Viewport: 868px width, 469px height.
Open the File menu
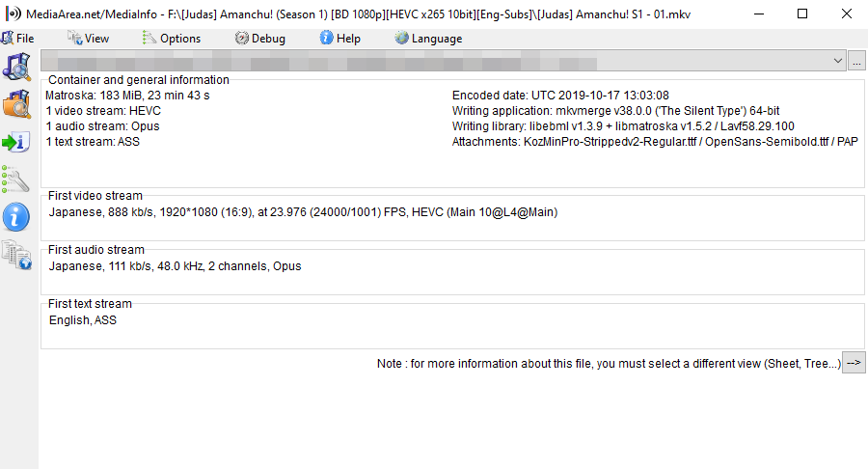tap(17, 39)
